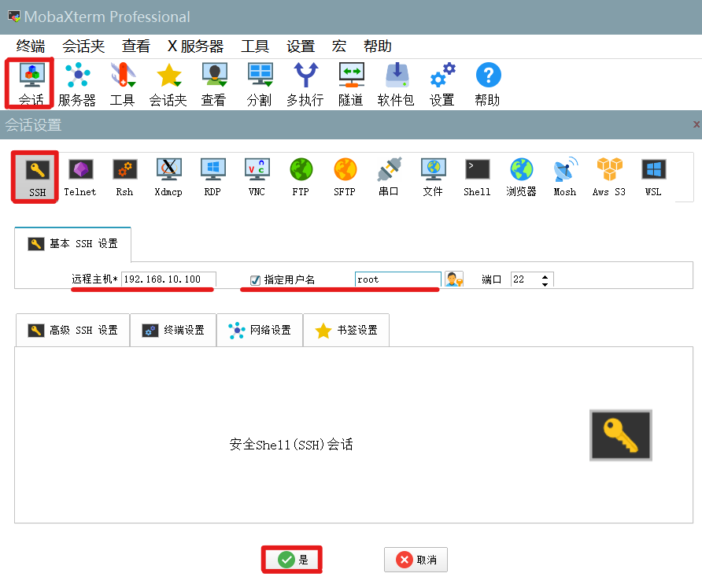
Task: Select the Shell session type
Action: (477, 177)
